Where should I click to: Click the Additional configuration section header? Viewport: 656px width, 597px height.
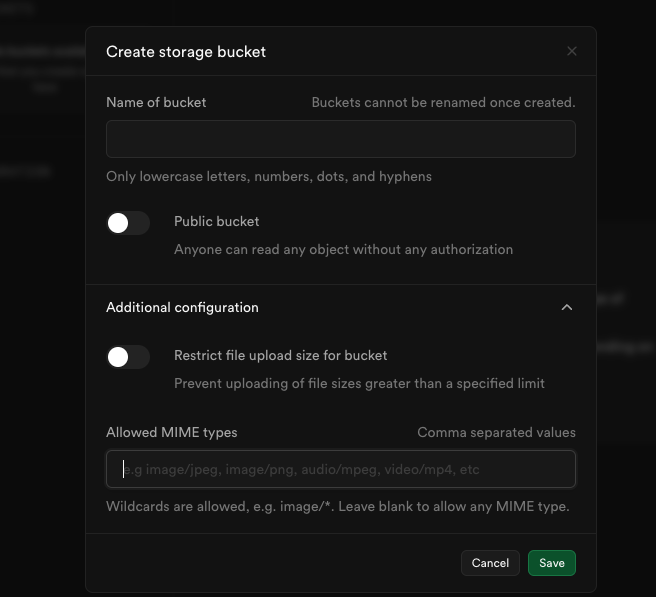pos(182,307)
